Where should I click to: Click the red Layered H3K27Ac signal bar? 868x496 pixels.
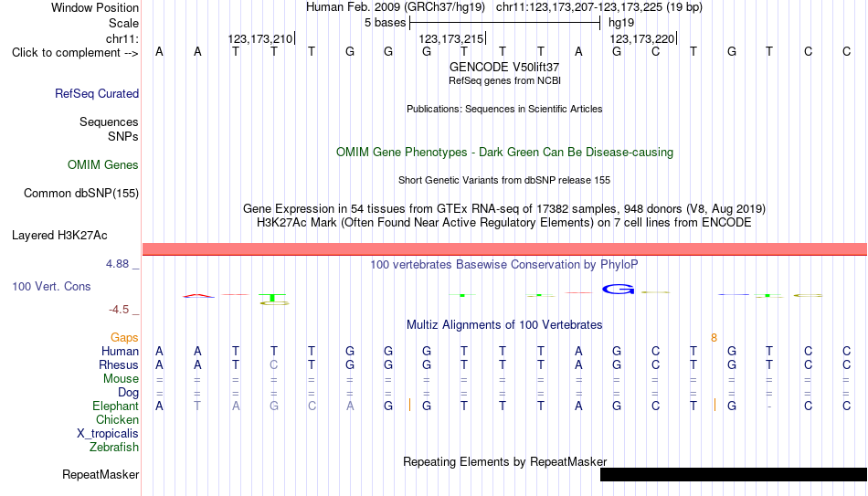click(505, 249)
